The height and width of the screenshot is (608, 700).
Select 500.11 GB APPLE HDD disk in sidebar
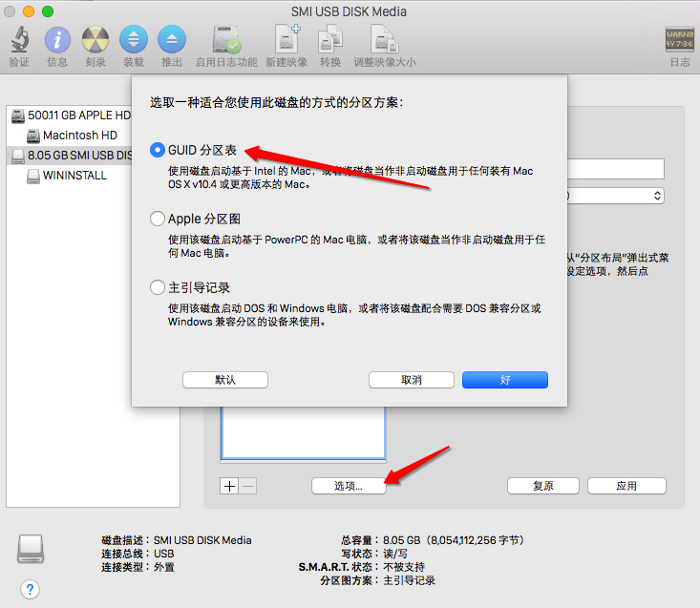[70, 115]
